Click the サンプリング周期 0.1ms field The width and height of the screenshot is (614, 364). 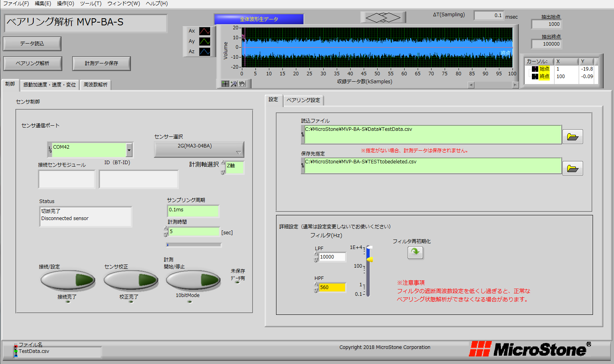[193, 211]
